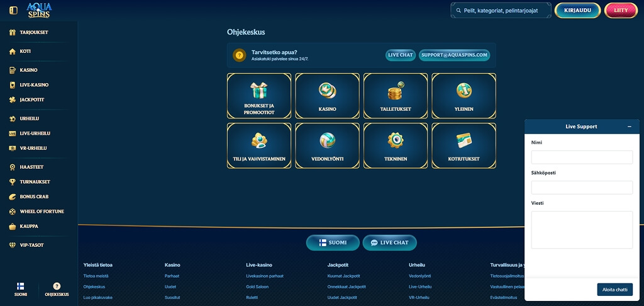Click the Live Support panel header
Screen dimensions: 644x306
point(581,127)
